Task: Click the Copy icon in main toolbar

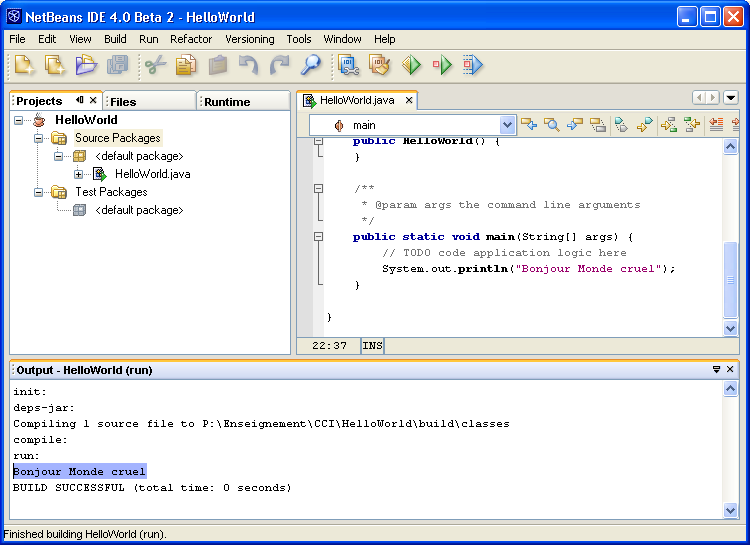Action: pos(186,65)
